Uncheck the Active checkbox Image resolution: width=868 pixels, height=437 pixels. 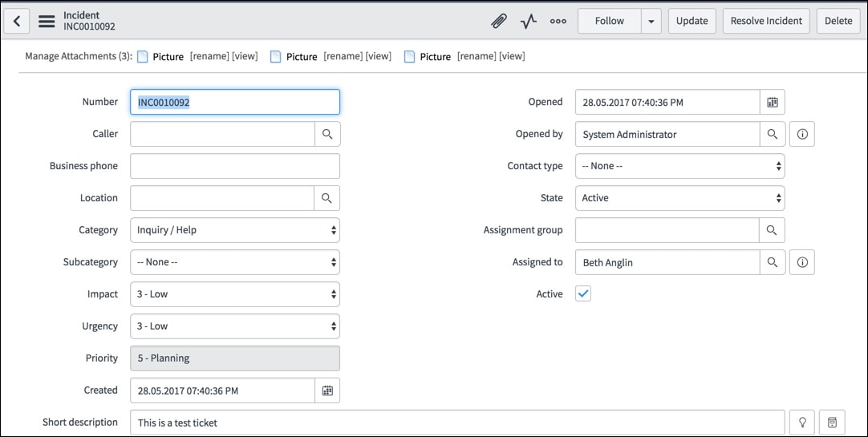tap(583, 293)
